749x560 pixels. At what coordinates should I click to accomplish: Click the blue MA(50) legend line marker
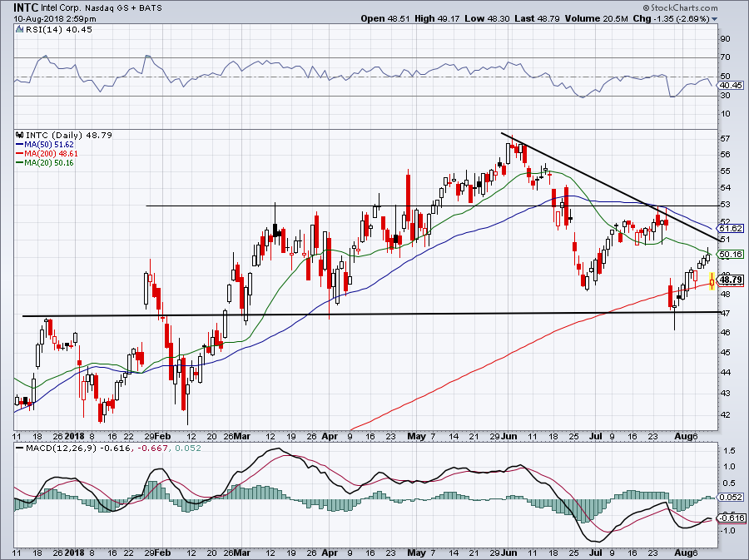[x=20, y=144]
